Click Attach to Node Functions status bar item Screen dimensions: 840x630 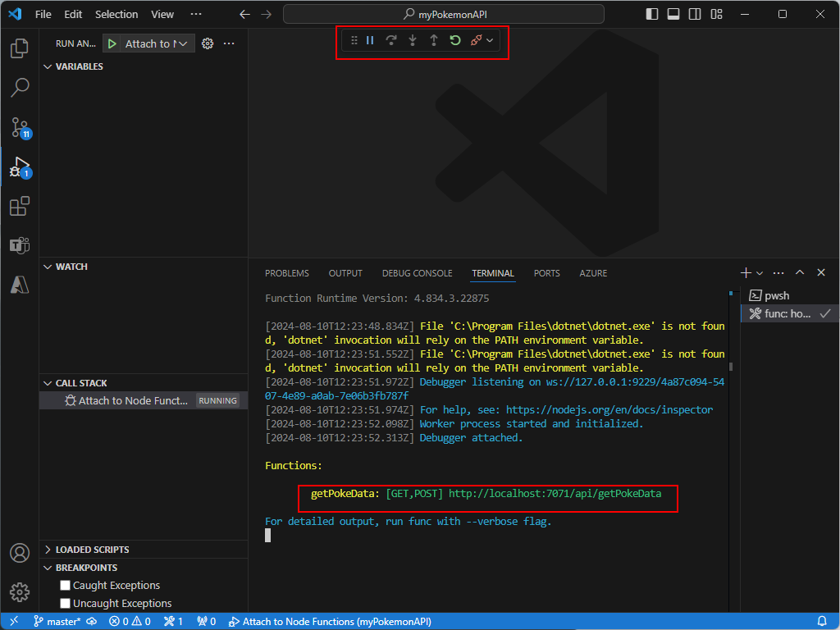[x=330, y=622]
